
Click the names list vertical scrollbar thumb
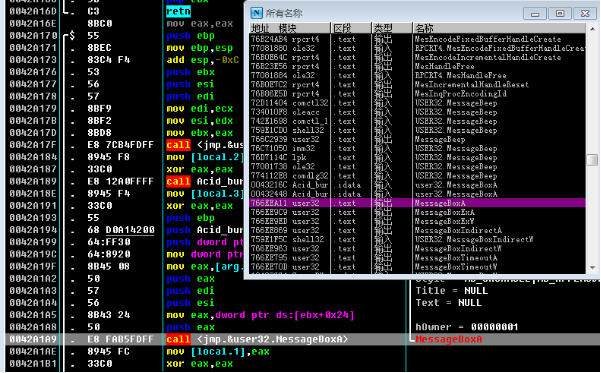coord(593,160)
